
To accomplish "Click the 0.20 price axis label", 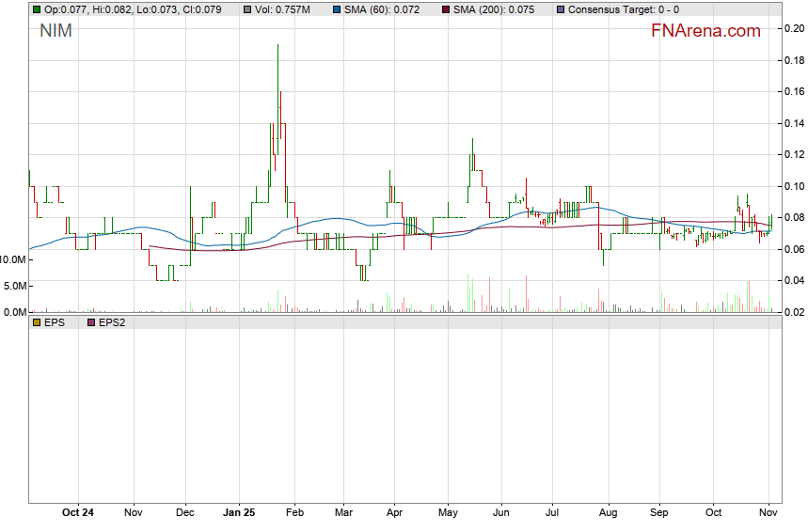I will click(x=794, y=28).
